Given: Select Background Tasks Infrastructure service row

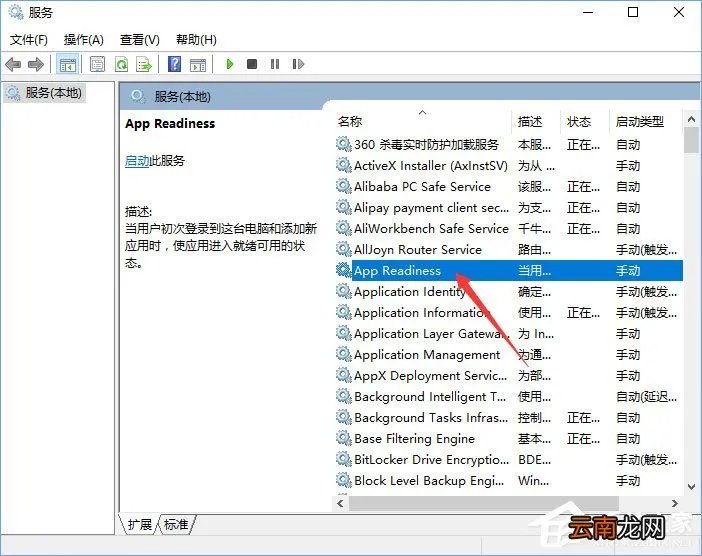Looking at the screenshot, I should pos(509,418).
